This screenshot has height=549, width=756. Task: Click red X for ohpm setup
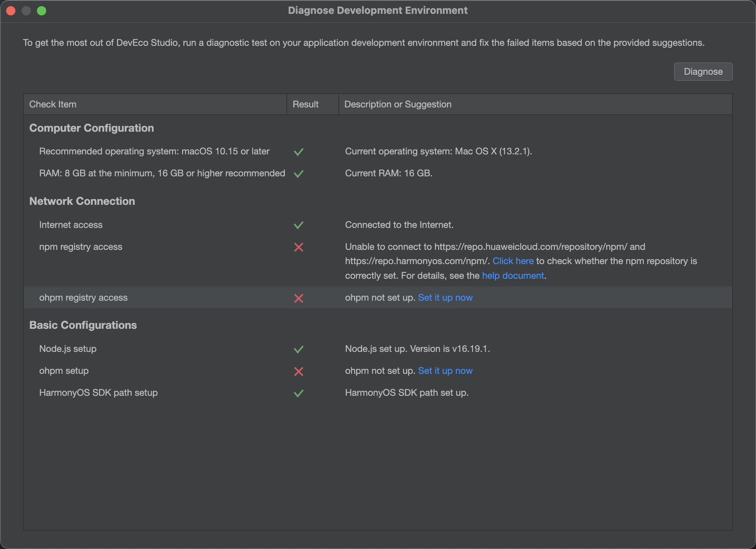coord(299,371)
